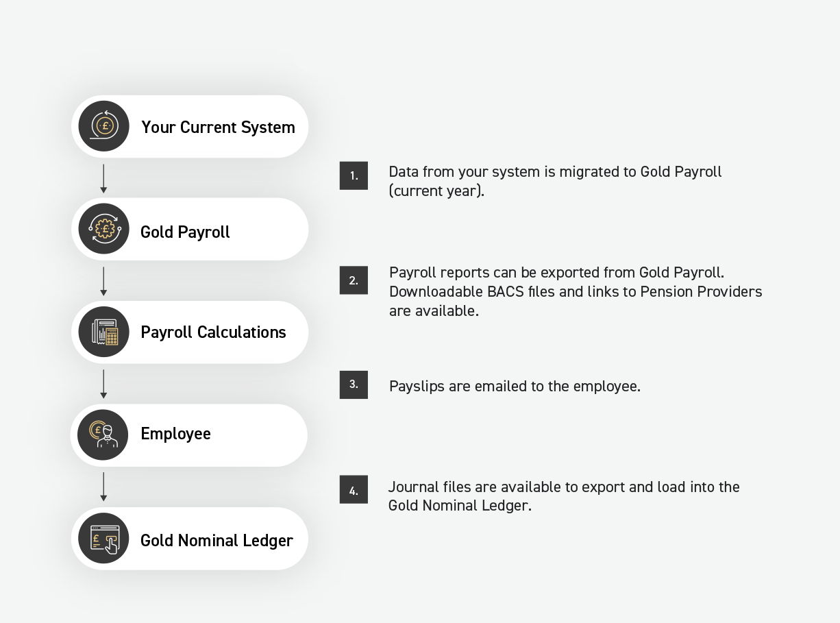Click the Payroll Calculations calculator icon
This screenshot has width=840, height=623.
coord(104,332)
